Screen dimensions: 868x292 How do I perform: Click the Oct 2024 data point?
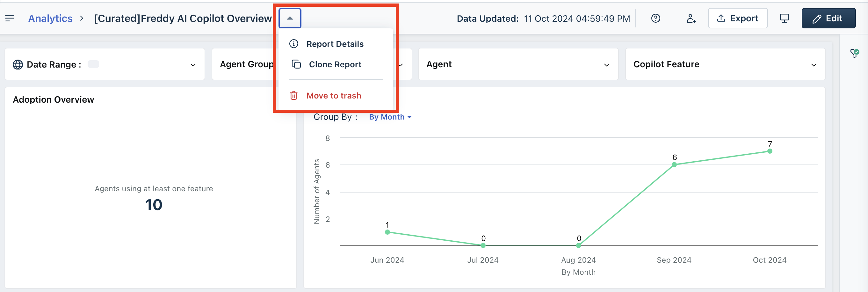pos(770,151)
